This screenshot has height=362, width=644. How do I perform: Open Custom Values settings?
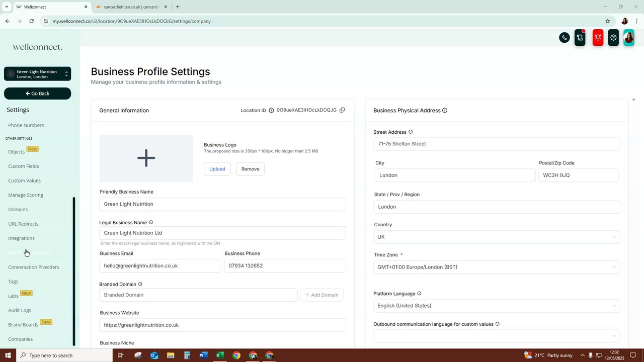pyautogui.click(x=25, y=180)
